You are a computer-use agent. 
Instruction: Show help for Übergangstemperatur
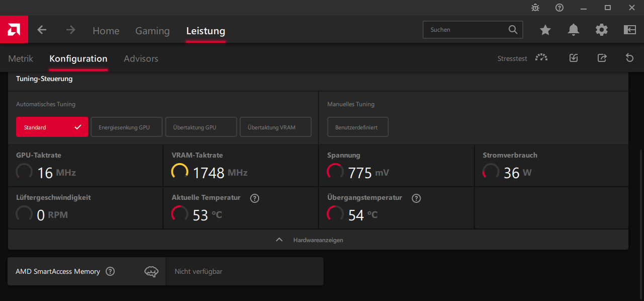[x=416, y=198]
